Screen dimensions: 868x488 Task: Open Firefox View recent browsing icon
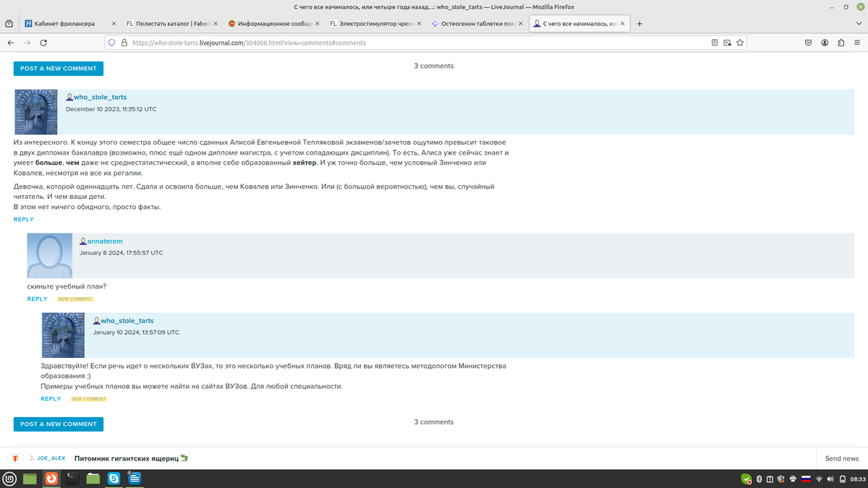click(x=9, y=24)
